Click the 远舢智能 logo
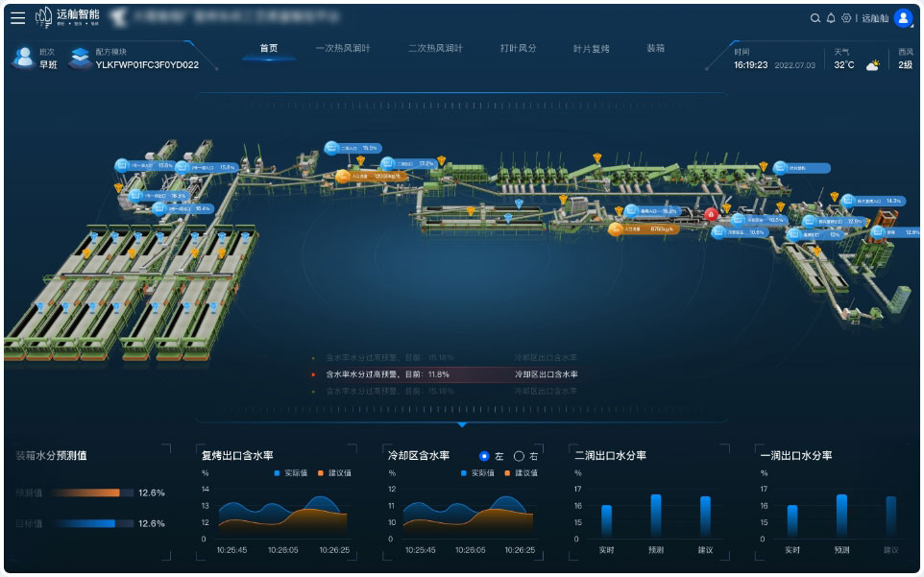The image size is (924, 577). 67,17
